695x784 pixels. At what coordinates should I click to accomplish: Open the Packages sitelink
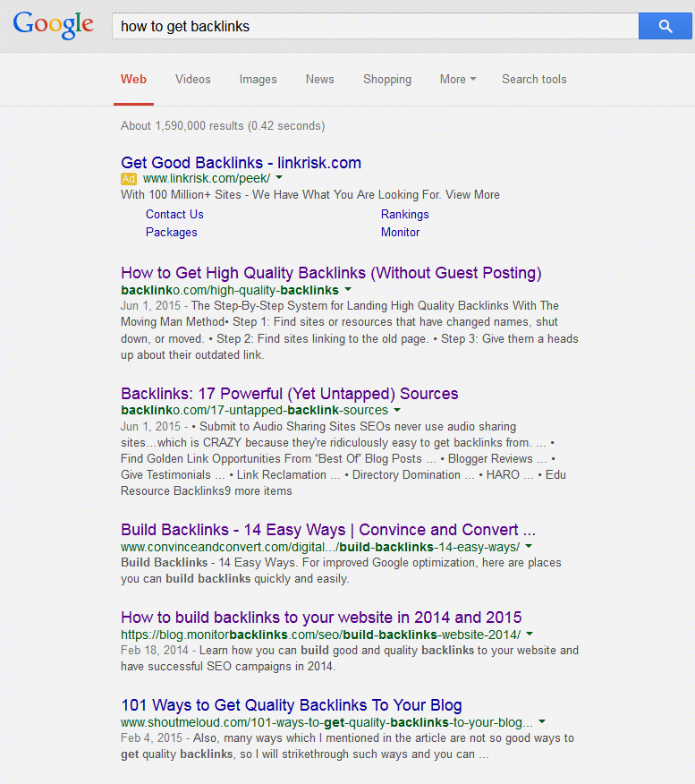click(172, 233)
